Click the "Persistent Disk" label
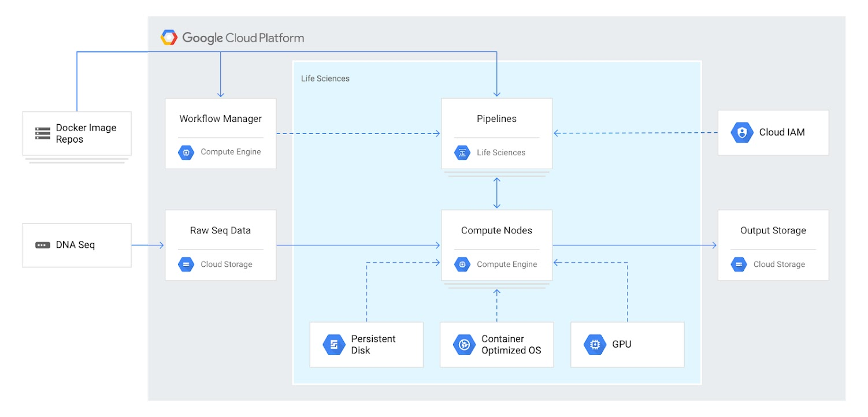Viewport: 868px width, 417px height. click(373, 345)
